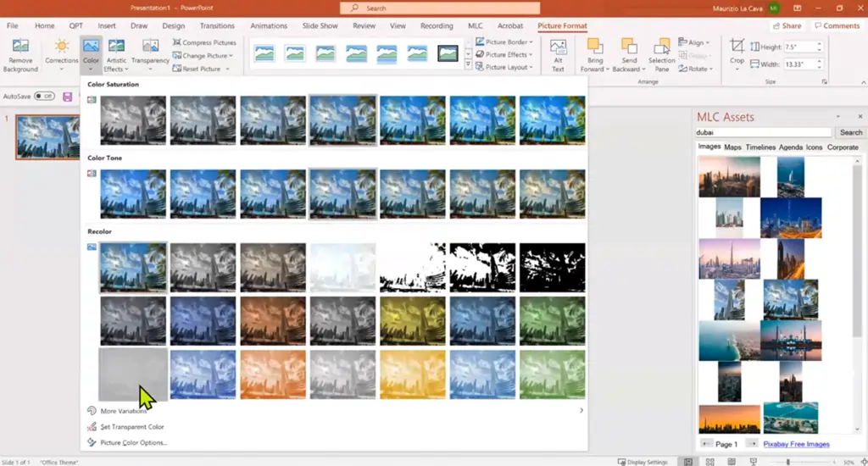Viewport: 868px width, 466px height.
Task: Apply Saturation 0% first thumbnail
Action: point(133,120)
